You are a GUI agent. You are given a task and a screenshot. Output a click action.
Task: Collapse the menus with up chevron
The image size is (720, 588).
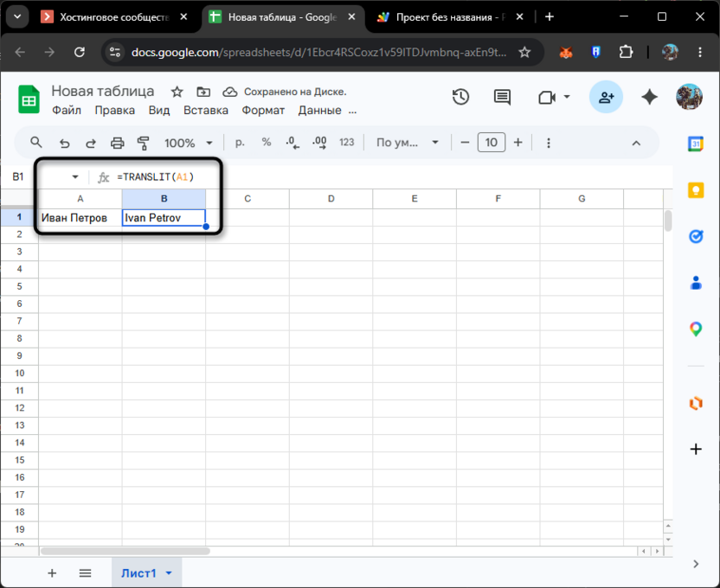tap(636, 143)
